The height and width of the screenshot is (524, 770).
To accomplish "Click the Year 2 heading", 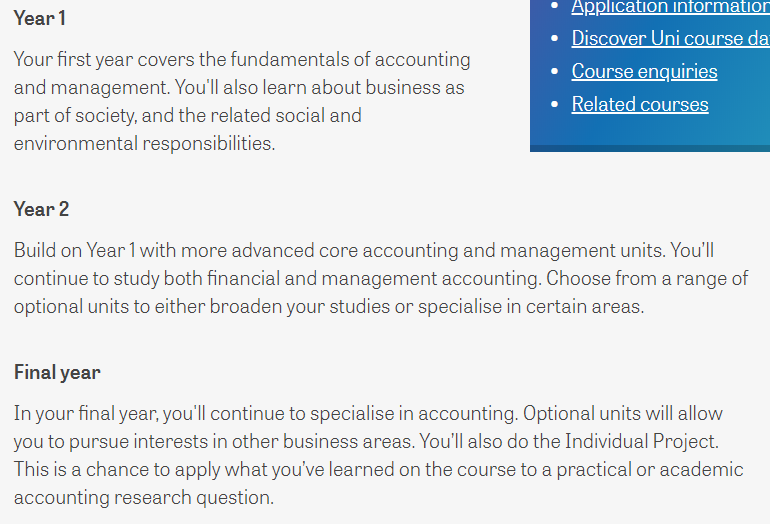I will (41, 209).
